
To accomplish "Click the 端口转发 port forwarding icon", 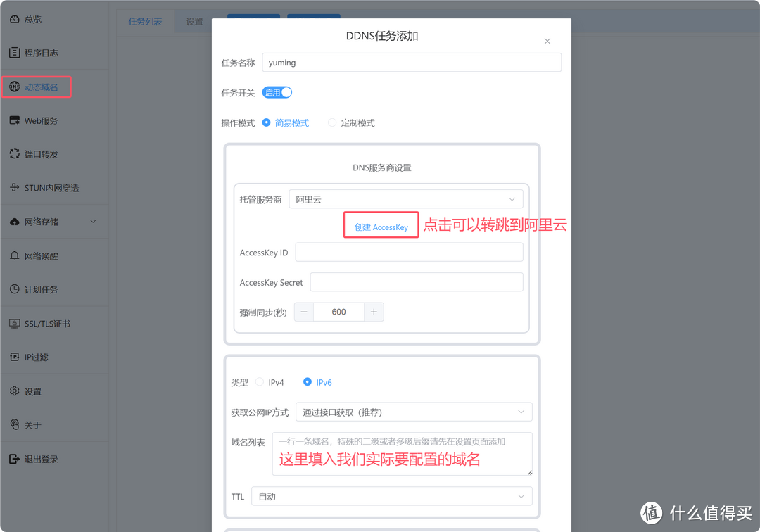I will point(15,154).
